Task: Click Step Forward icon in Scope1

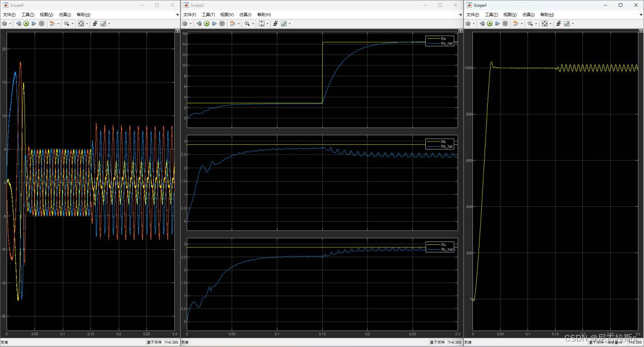Action: point(497,24)
